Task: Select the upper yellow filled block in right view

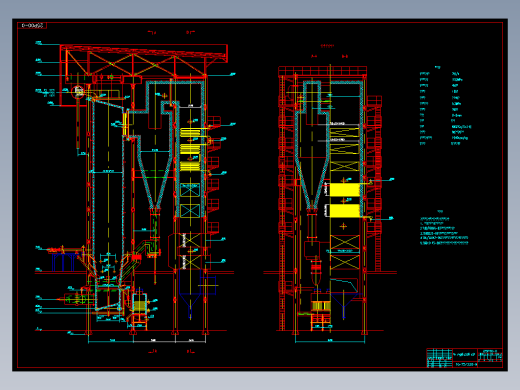Action: 344,190
